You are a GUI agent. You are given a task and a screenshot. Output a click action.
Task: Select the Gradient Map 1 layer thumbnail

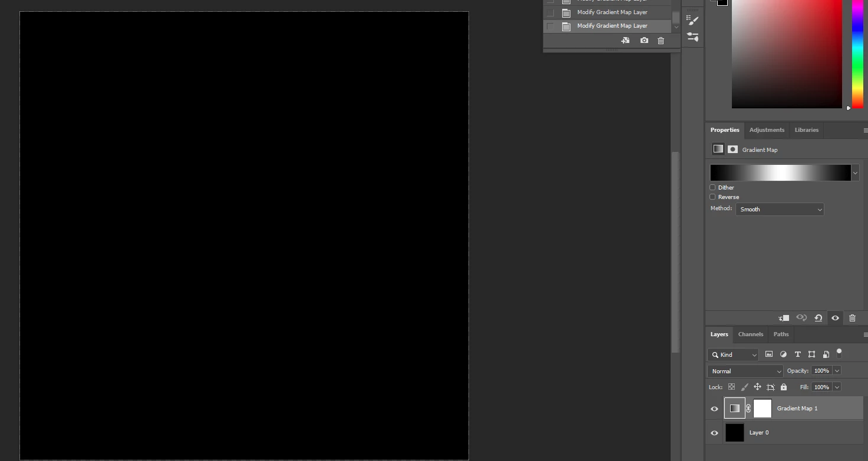point(734,408)
